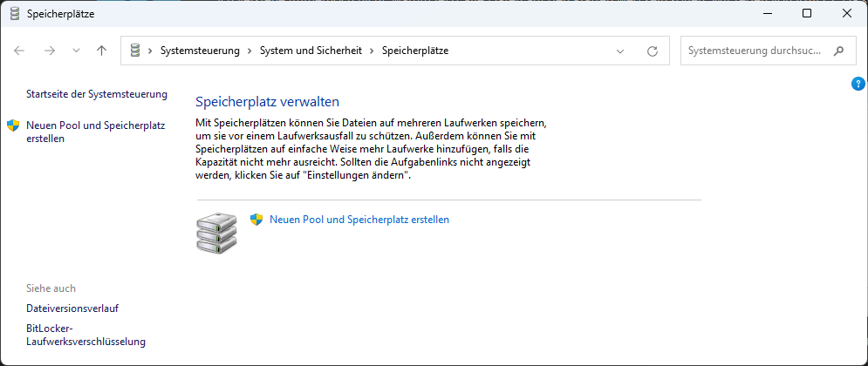The height and width of the screenshot is (366, 868).
Task: Maximize the Speicherplätze window
Action: coord(807,14)
